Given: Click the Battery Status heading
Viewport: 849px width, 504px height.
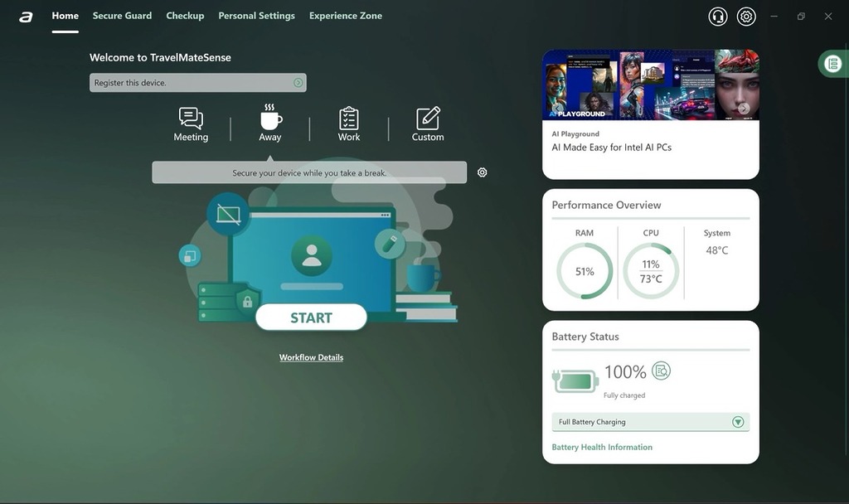Looking at the screenshot, I should [x=585, y=337].
